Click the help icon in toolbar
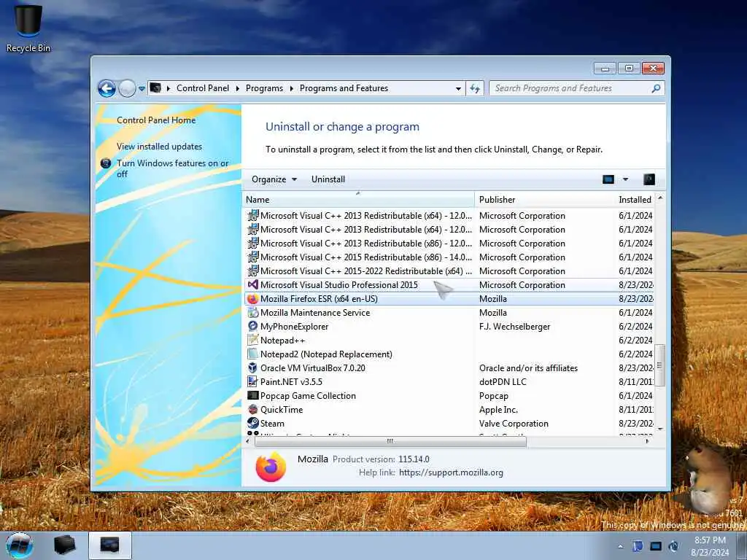 pyautogui.click(x=649, y=179)
